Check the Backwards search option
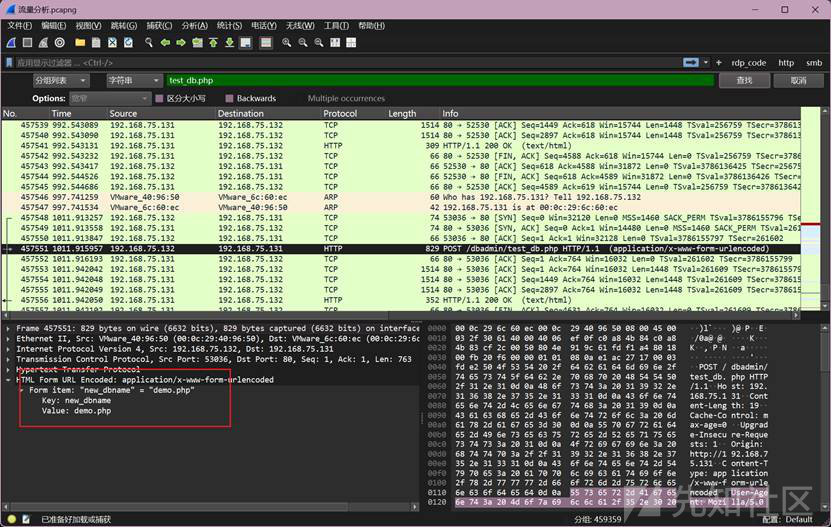831x527 pixels. (x=229, y=98)
